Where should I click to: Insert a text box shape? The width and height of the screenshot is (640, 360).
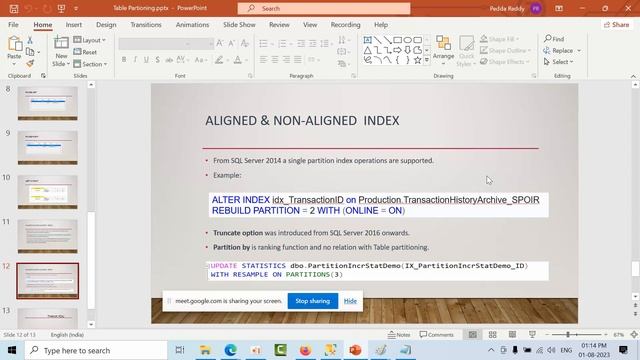coord(367,40)
